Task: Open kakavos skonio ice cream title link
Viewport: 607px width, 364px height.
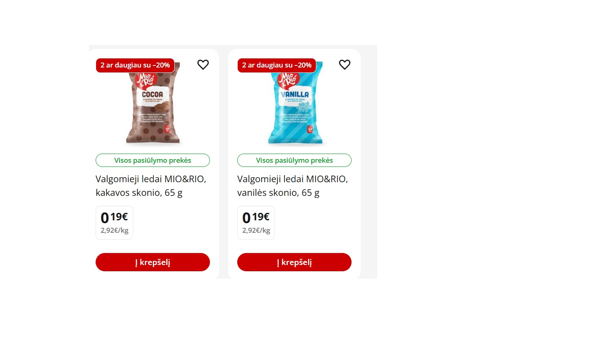Action: tap(151, 186)
